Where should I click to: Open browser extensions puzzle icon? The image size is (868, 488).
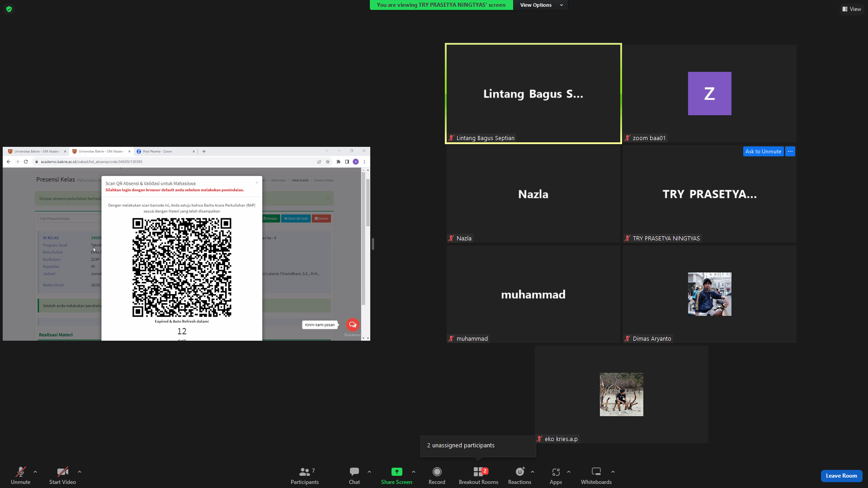tap(339, 162)
